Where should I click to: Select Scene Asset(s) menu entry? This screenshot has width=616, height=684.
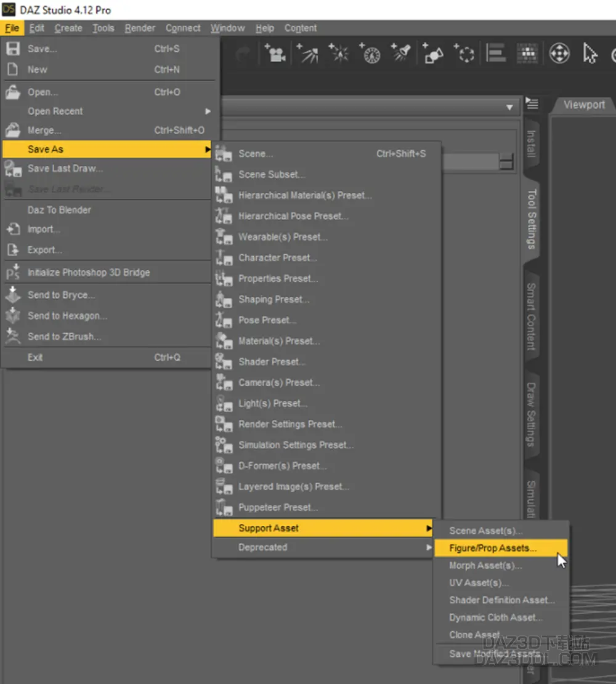tap(501, 531)
